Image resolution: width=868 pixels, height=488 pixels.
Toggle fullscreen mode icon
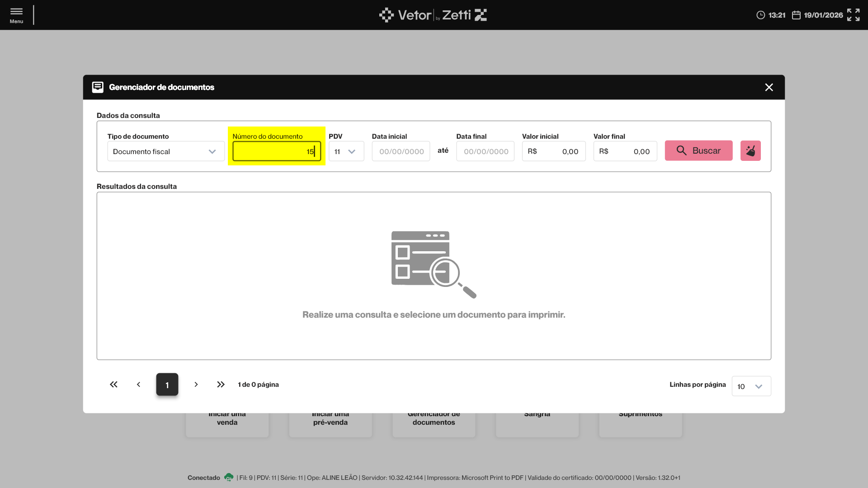tap(853, 15)
